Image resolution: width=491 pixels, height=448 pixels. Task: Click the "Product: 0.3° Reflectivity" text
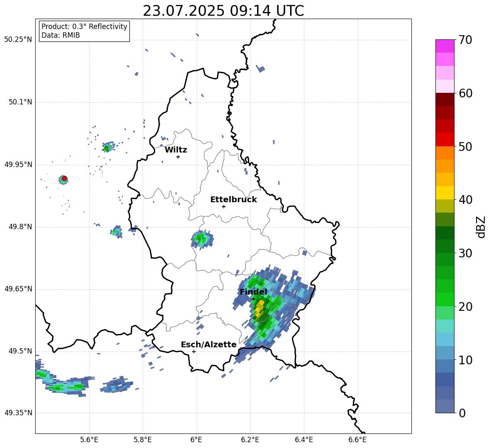click(x=84, y=27)
